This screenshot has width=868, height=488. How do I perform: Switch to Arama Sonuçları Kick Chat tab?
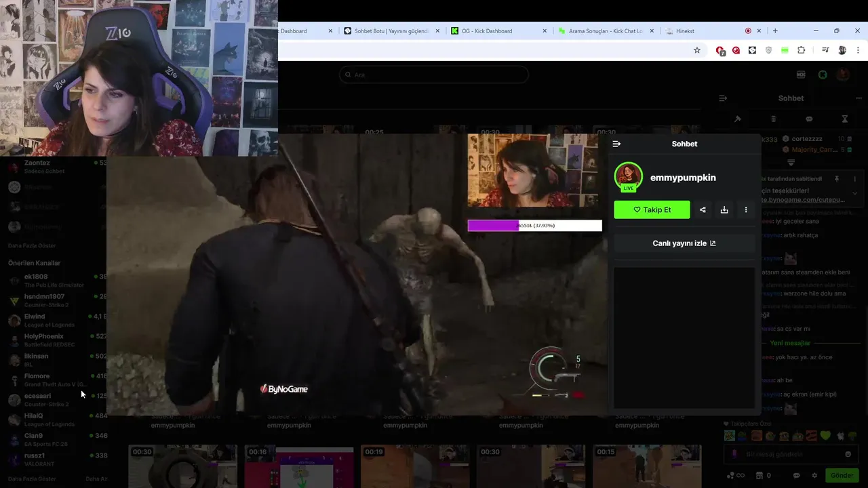click(x=606, y=30)
